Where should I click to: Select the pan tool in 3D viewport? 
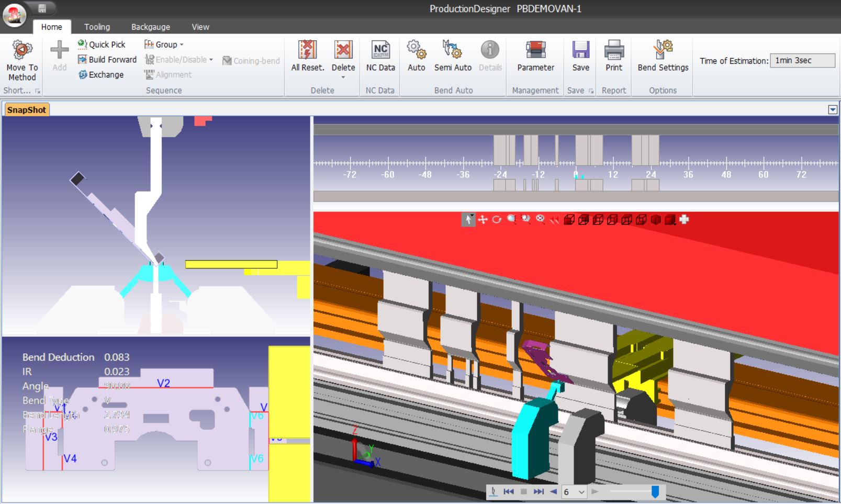[483, 220]
